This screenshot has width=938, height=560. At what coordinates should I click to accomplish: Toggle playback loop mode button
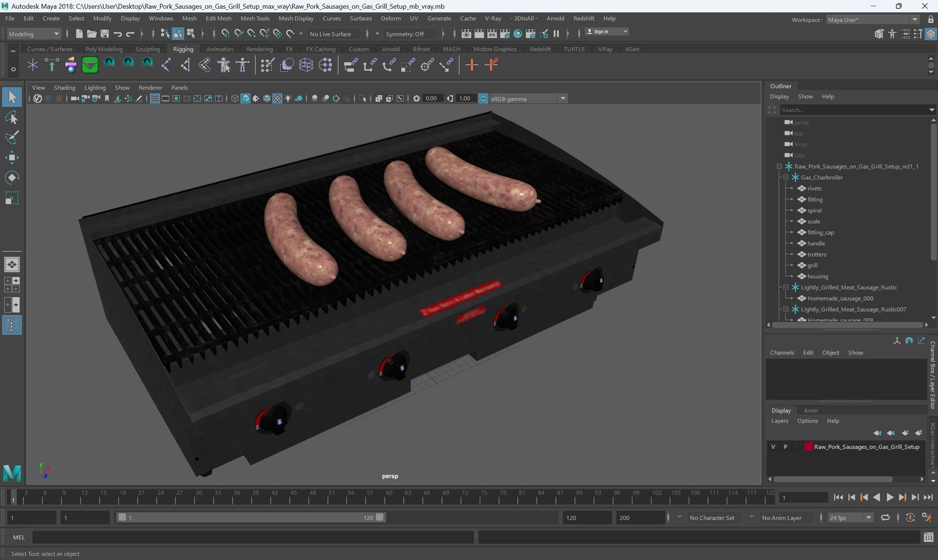coord(885,517)
